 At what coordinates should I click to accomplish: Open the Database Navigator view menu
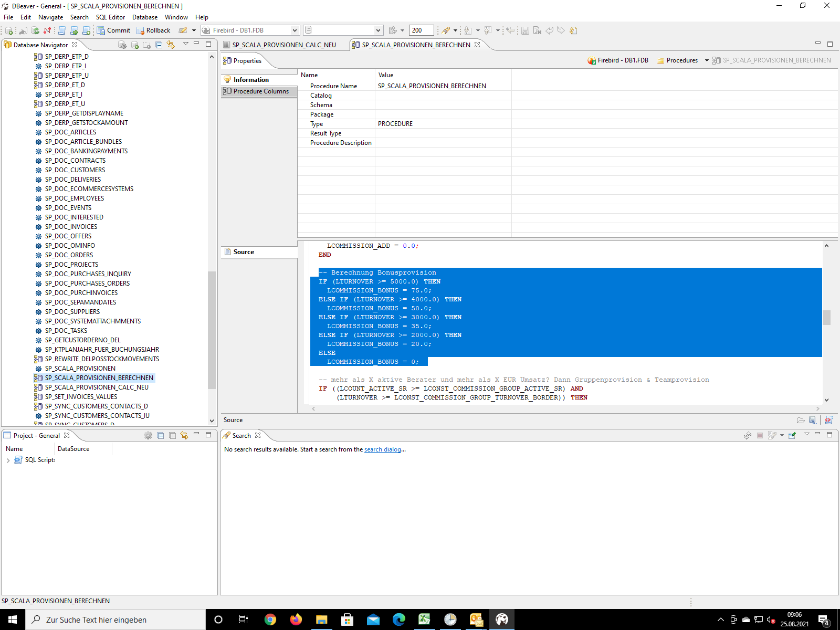tap(185, 44)
